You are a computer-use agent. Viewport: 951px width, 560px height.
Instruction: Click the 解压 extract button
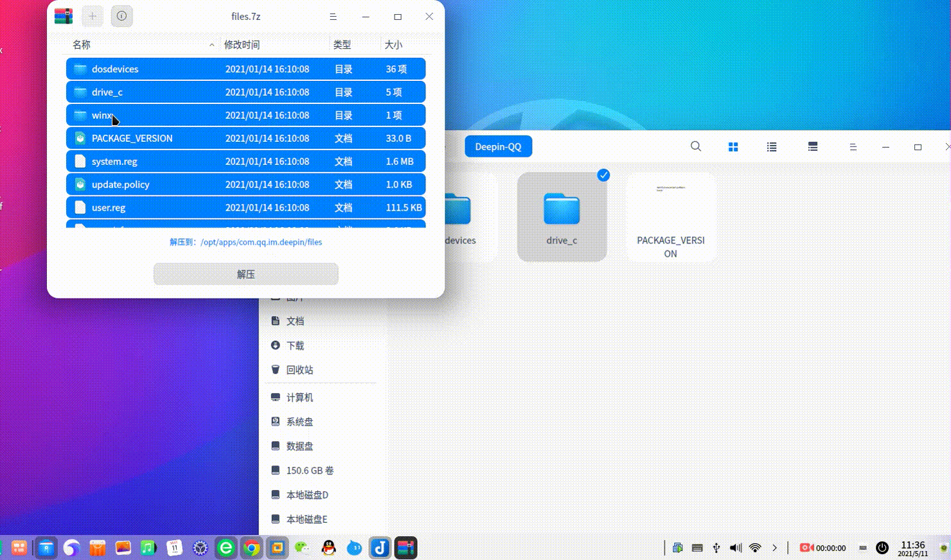click(x=245, y=274)
